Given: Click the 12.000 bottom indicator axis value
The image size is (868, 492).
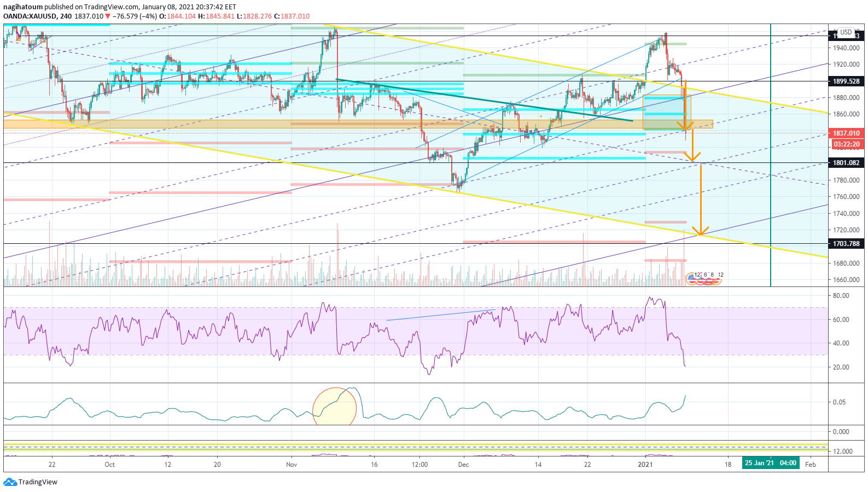Looking at the screenshot, I should (x=843, y=452).
